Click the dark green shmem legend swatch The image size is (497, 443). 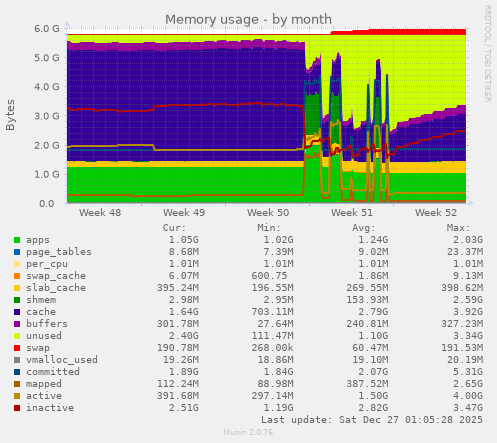click(x=17, y=300)
